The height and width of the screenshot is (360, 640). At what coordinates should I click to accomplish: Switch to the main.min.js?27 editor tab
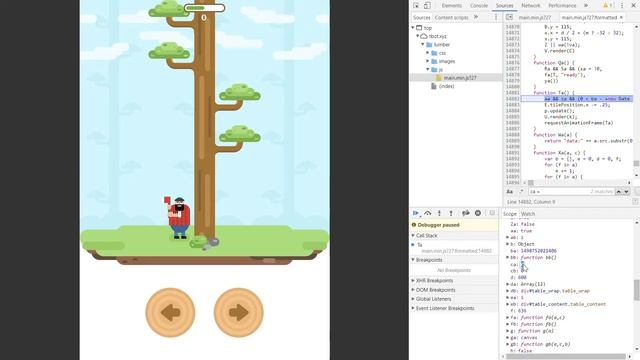[535, 18]
